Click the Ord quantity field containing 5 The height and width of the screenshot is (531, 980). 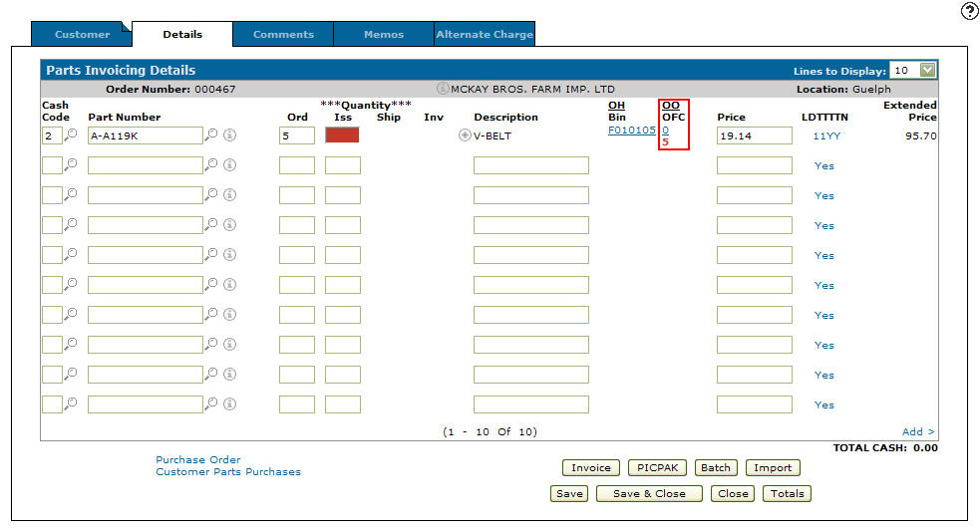[x=297, y=135]
